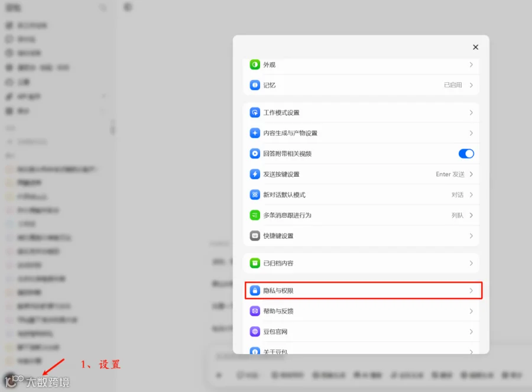Click the 对话 value of 新对话默认模式
The height and width of the screenshot is (392, 532).
coord(458,195)
